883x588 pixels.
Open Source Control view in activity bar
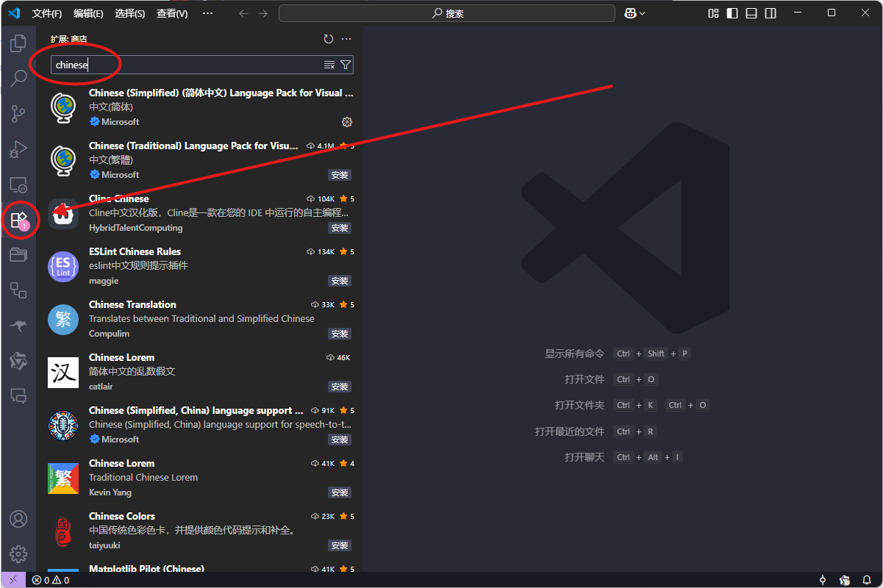point(18,113)
